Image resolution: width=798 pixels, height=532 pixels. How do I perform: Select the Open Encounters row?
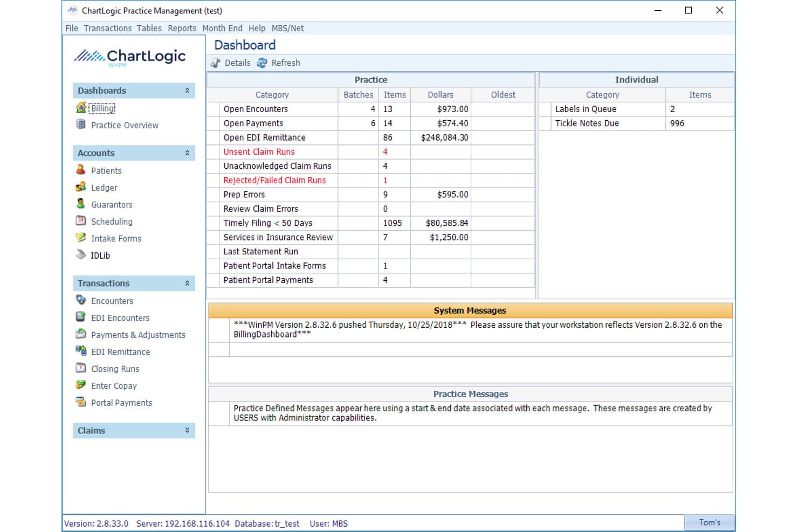[371, 109]
